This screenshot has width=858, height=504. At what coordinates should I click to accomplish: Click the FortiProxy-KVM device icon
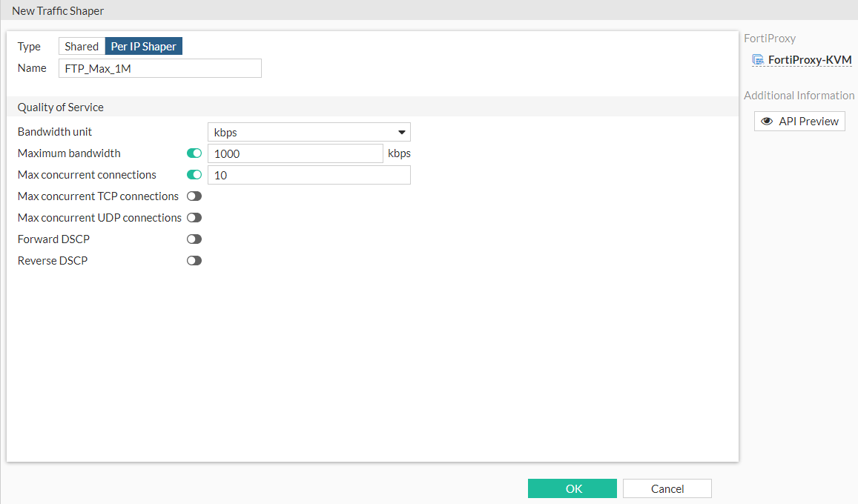coord(758,59)
